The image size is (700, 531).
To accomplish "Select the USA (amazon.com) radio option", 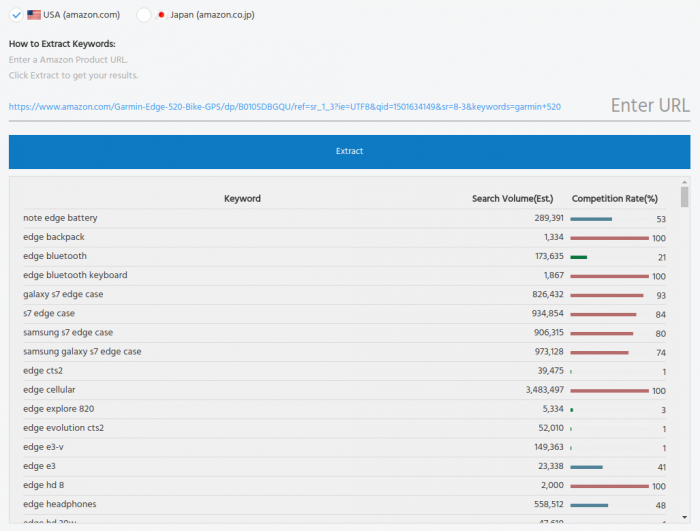I will coord(16,15).
